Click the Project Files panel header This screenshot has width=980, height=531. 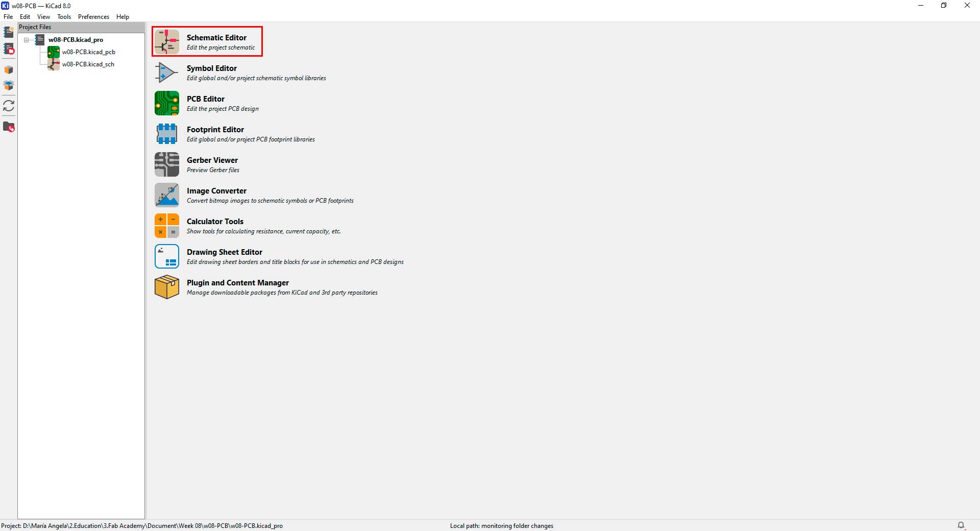(81, 27)
